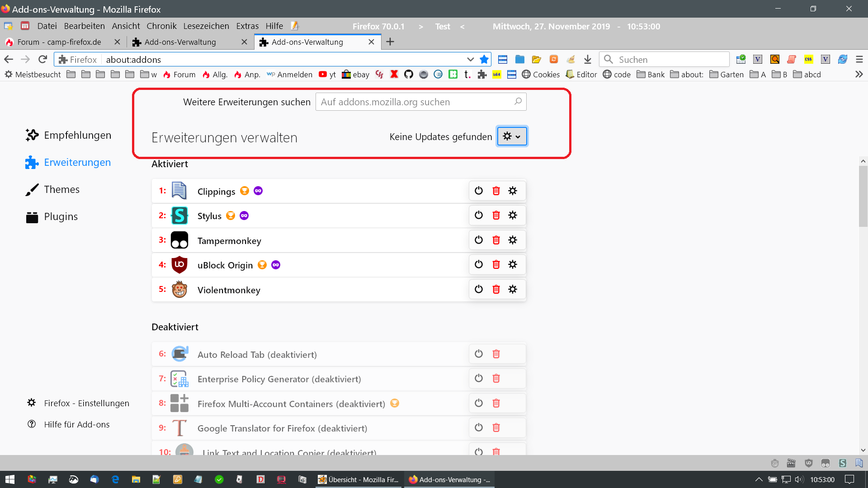Click the download arrow in the toolbar

pos(587,59)
